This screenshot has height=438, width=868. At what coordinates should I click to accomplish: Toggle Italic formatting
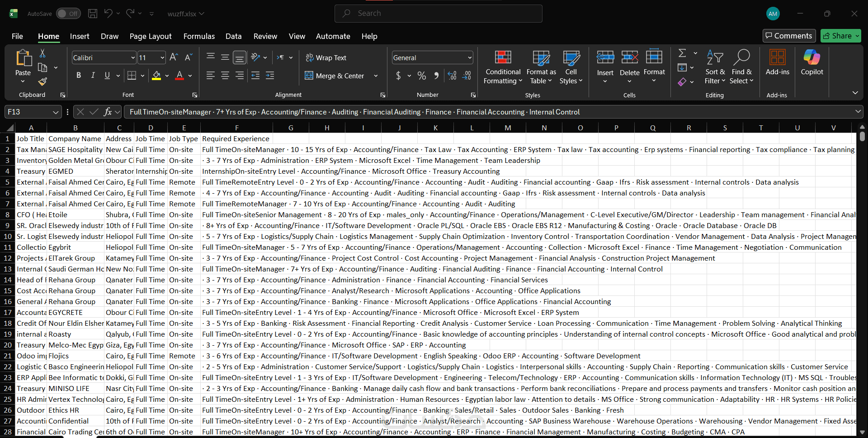pos(93,76)
